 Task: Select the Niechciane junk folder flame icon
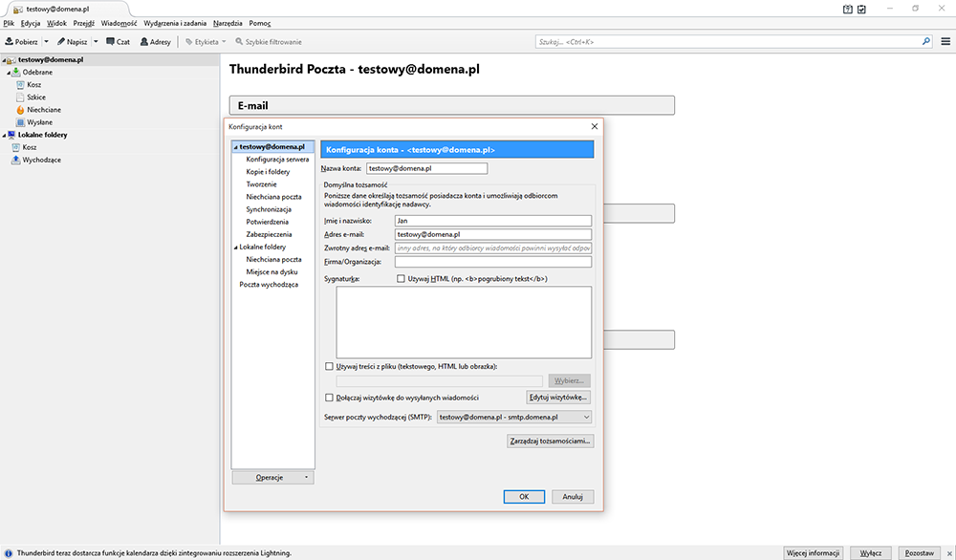20,110
